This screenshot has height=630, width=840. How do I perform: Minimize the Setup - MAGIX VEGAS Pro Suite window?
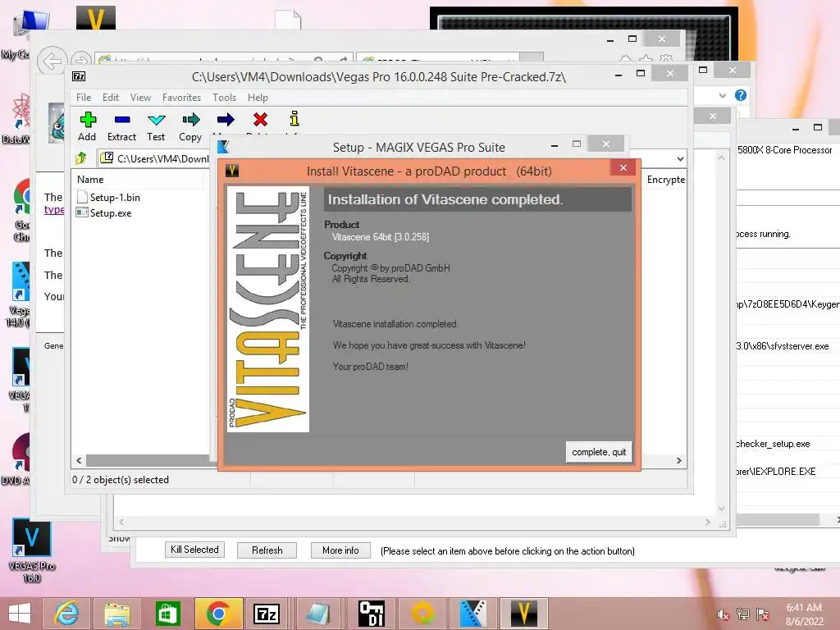pyautogui.click(x=555, y=144)
